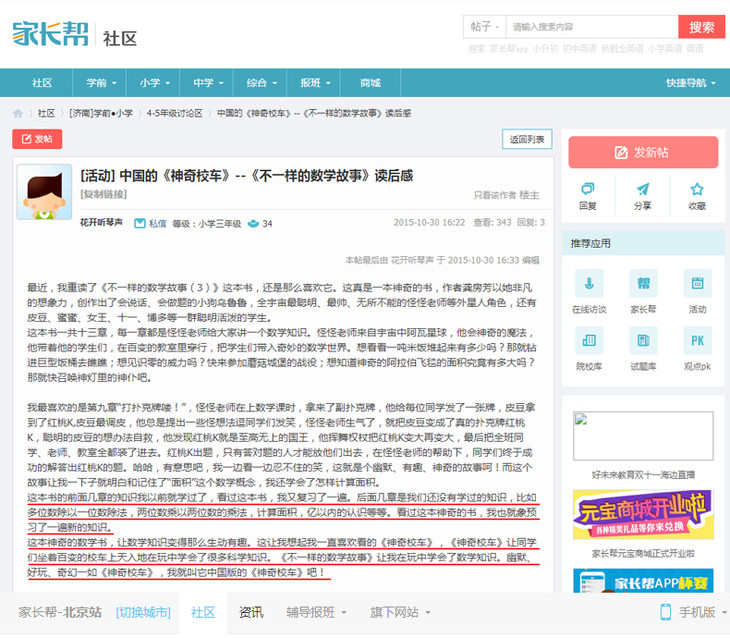Click the 楼主 label
Screen dimensions: 730x638
point(529,195)
